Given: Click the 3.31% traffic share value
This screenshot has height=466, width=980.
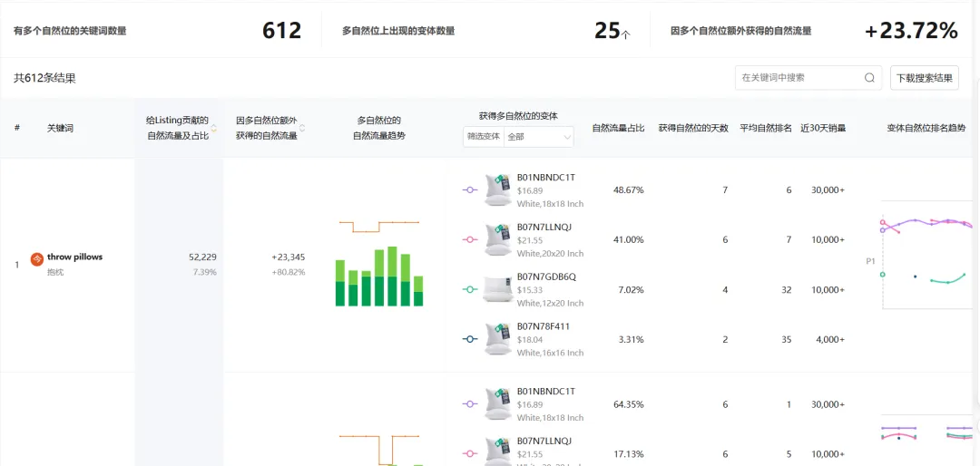Looking at the screenshot, I should click(x=631, y=340).
